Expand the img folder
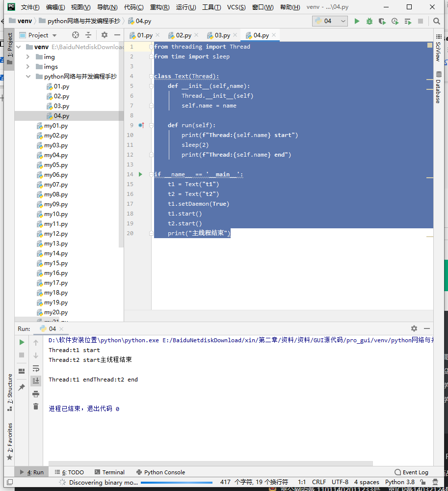 [28, 56]
